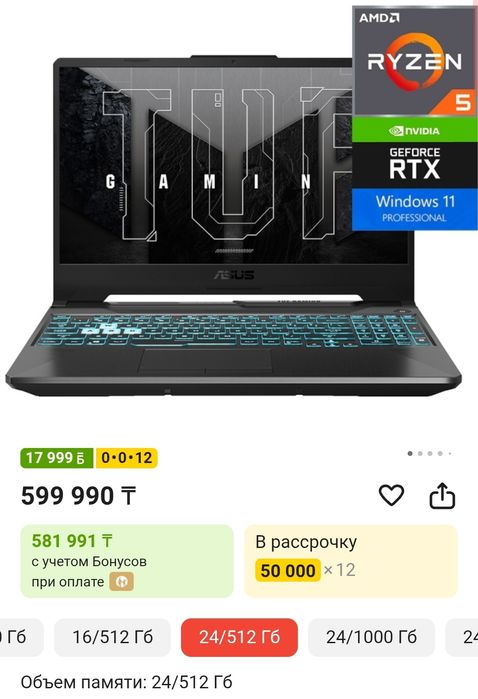The width and height of the screenshot is (478, 699).
Task: Tap the green 17 999 bonus badge
Action: pos(56,458)
